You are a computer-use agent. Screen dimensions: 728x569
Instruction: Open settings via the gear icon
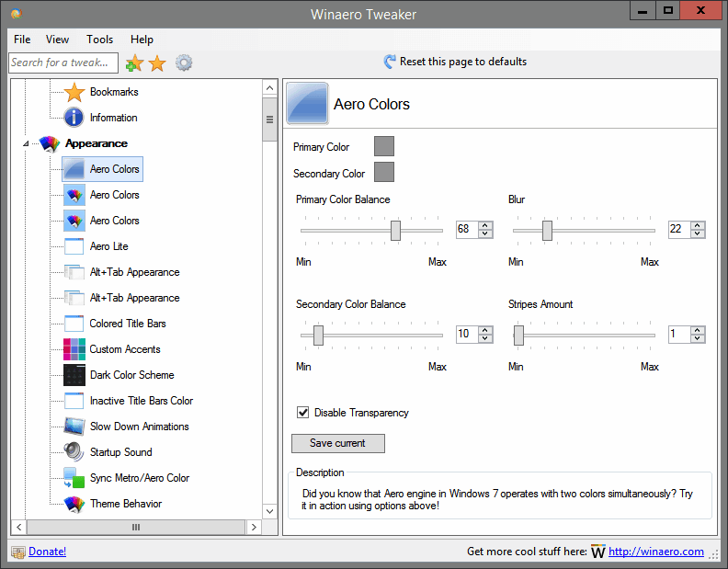click(x=184, y=63)
